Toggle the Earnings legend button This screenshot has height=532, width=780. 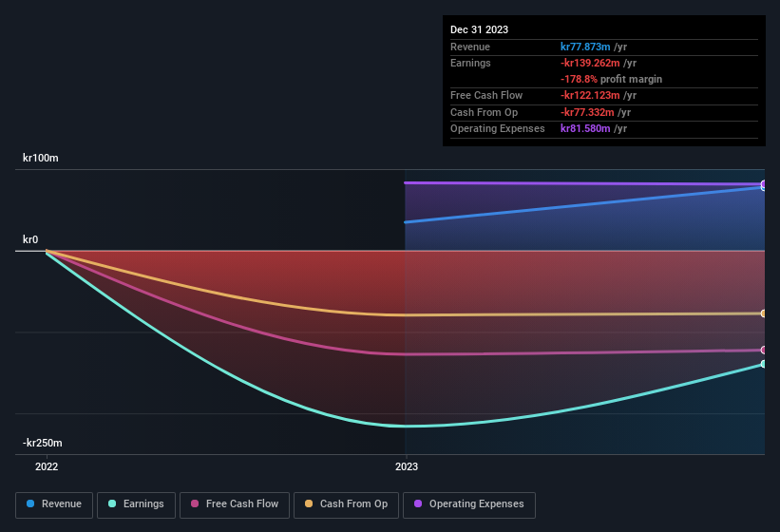pyautogui.click(x=136, y=504)
